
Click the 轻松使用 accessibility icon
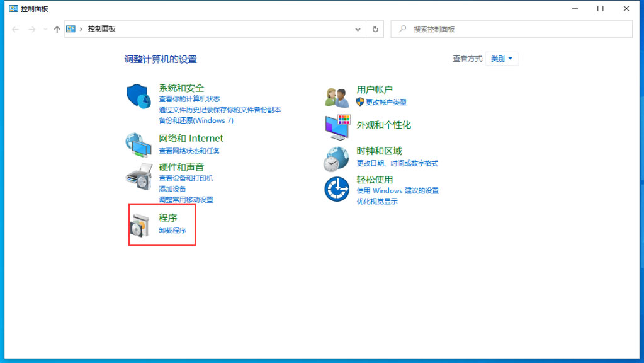(x=337, y=188)
